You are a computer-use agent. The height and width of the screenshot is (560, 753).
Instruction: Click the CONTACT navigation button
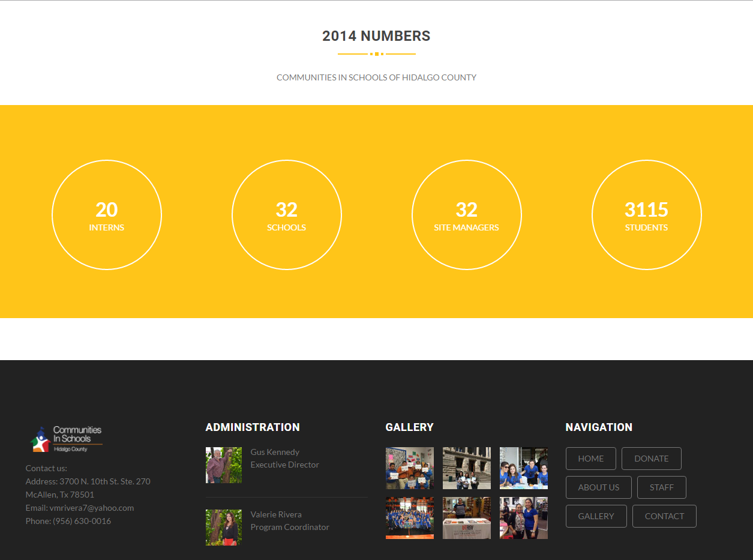click(x=664, y=516)
